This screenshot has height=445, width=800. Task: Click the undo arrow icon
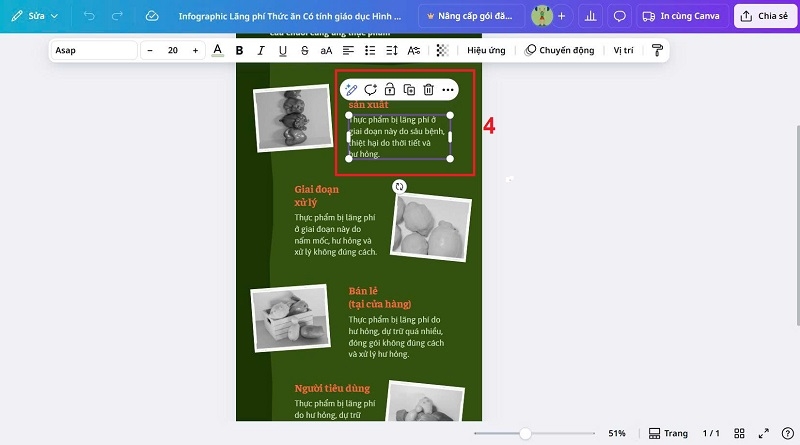click(89, 16)
